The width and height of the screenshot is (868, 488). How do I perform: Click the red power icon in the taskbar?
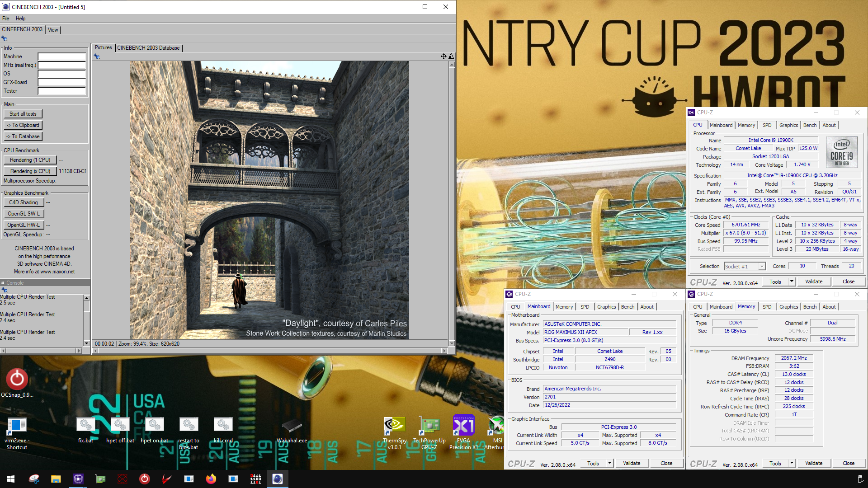tap(144, 479)
